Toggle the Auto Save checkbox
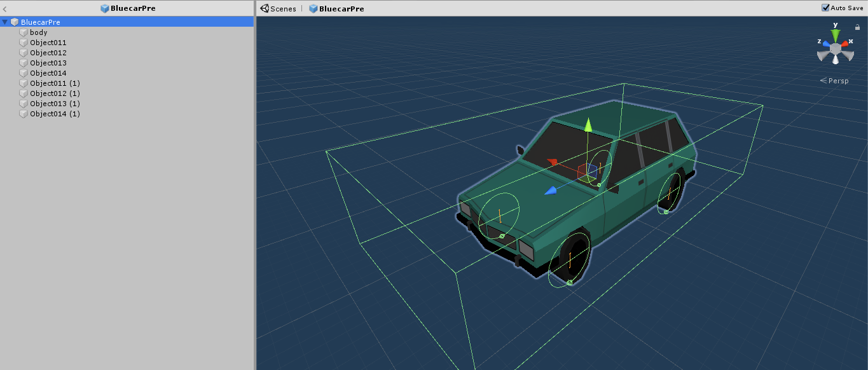 click(825, 8)
